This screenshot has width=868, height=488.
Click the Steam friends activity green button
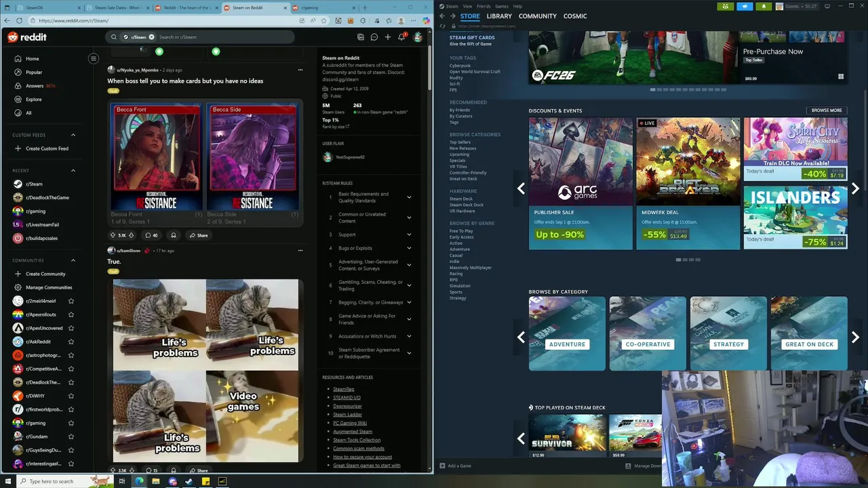point(725,6)
